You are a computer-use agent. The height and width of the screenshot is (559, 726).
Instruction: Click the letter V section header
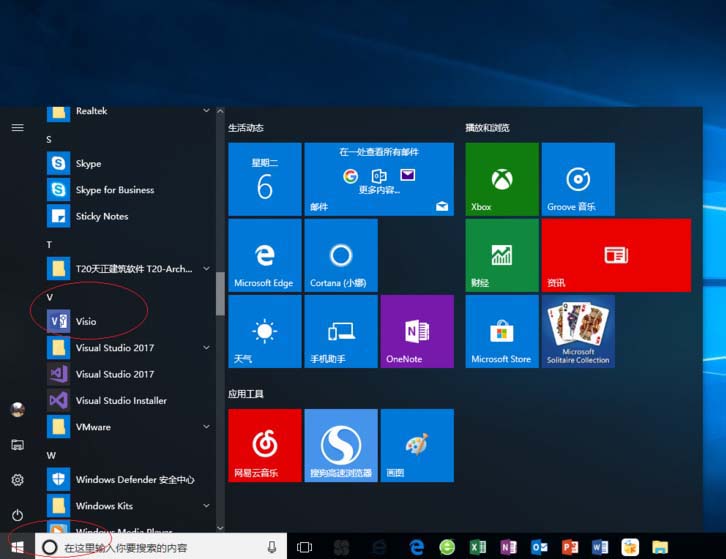50,297
